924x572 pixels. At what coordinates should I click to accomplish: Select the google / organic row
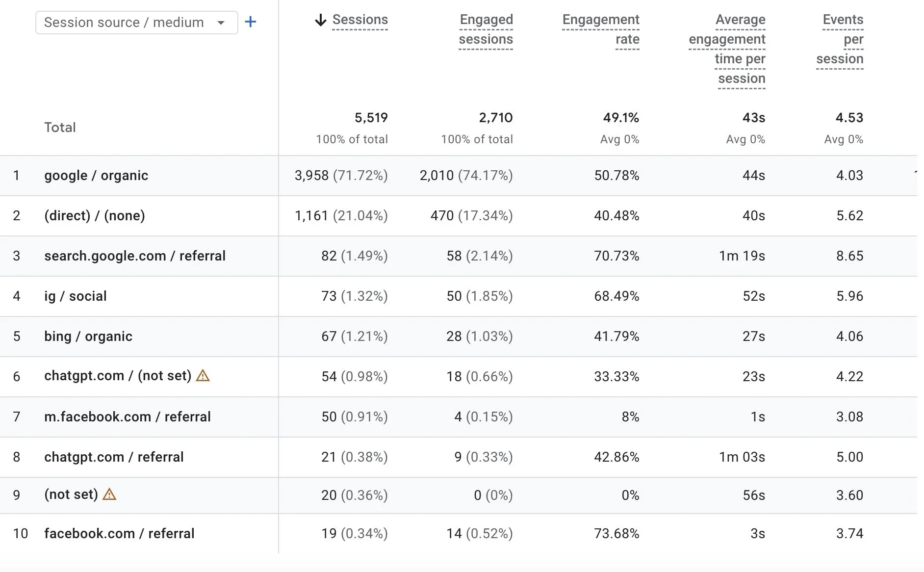pos(96,175)
